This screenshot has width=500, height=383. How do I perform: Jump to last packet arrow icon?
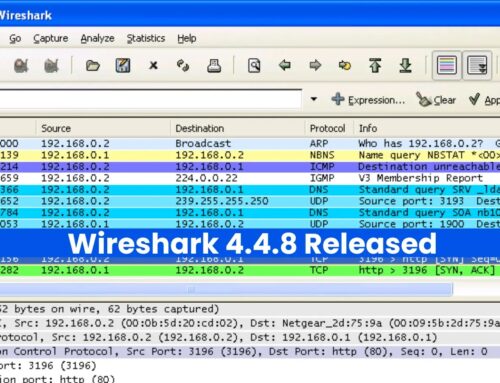click(405, 65)
